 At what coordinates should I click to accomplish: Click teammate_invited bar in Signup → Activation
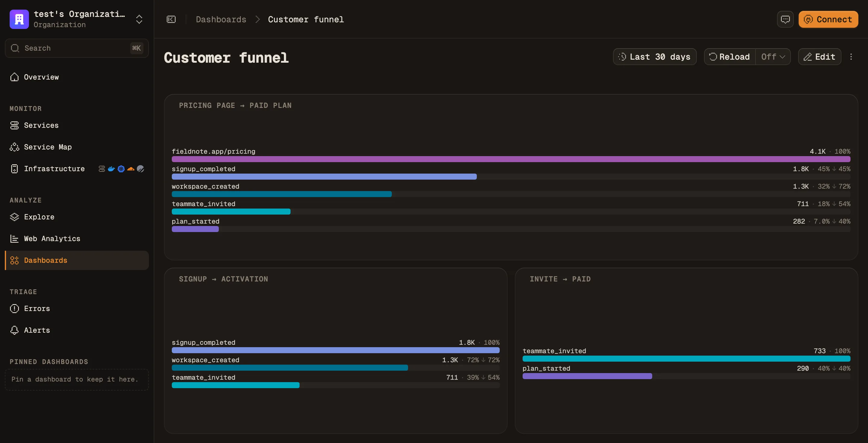[x=235, y=385]
